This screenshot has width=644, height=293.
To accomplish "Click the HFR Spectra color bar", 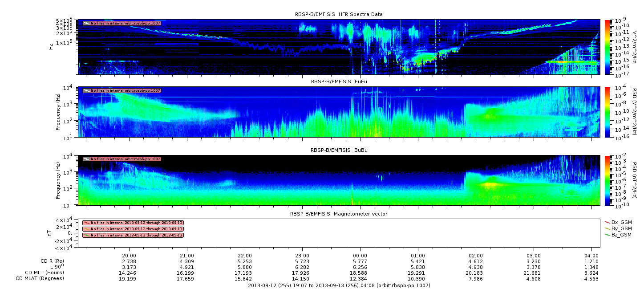I will tap(607, 47).
